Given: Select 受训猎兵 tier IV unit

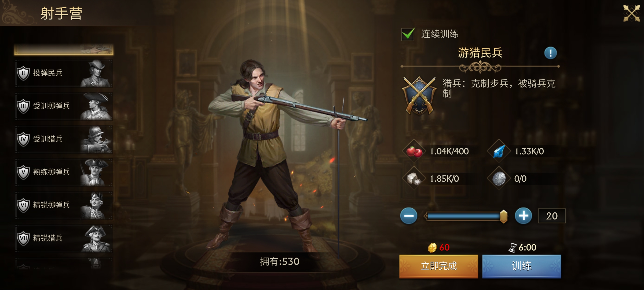Looking at the screenshot, I should (x=64, y=139).
